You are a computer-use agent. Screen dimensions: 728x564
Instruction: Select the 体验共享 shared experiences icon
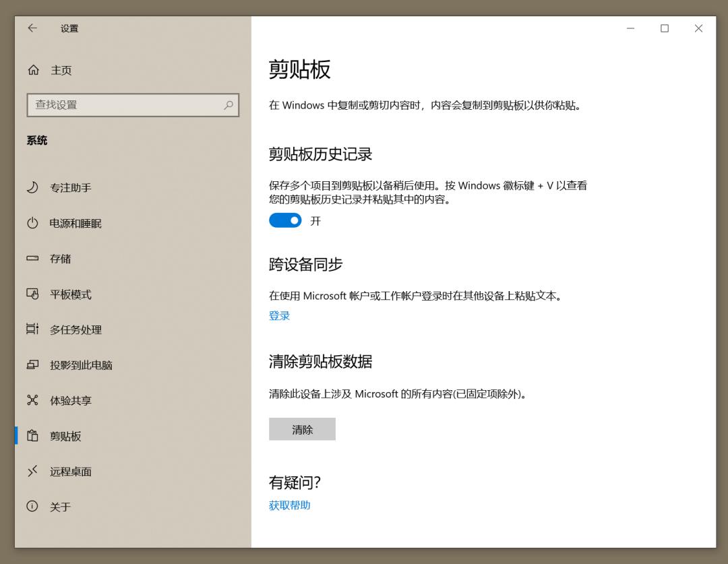pyautogui.click(x=34, y=400)
